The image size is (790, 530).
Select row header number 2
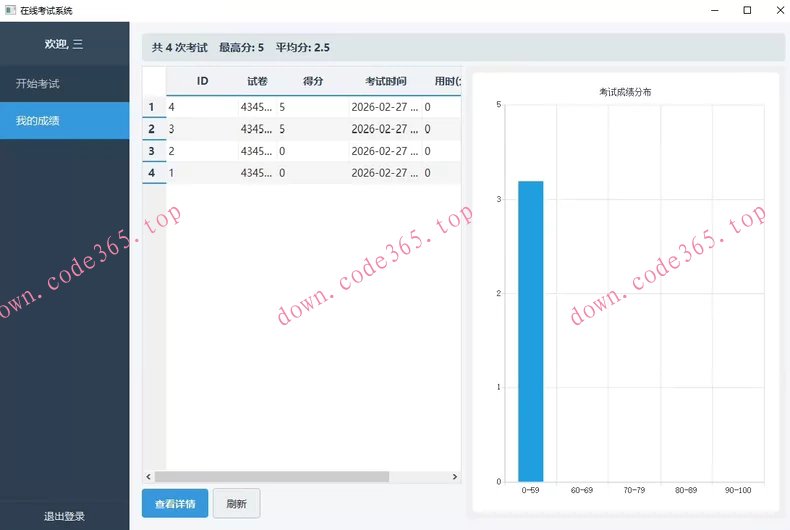click(x=154, y=129)
